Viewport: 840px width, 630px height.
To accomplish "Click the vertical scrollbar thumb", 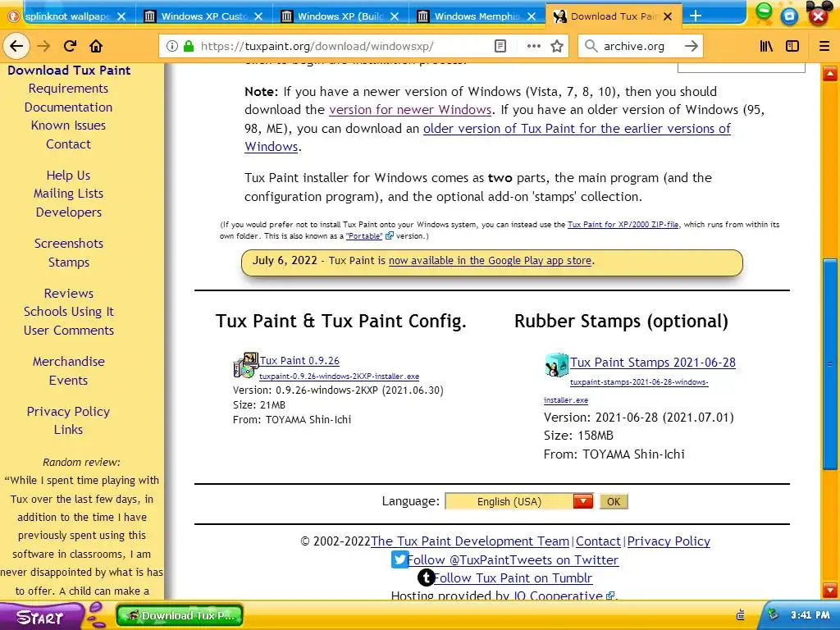I will [830, 364].
